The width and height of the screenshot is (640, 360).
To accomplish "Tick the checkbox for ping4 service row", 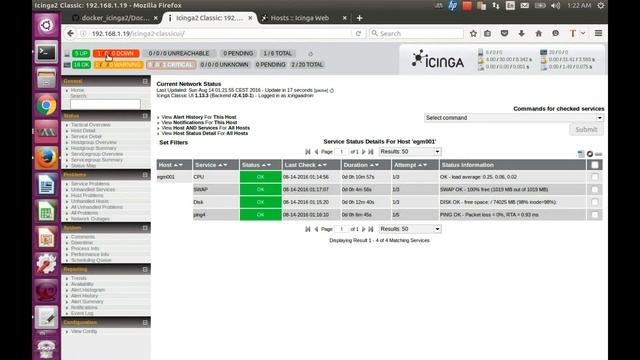I will (x=595, y=215).
